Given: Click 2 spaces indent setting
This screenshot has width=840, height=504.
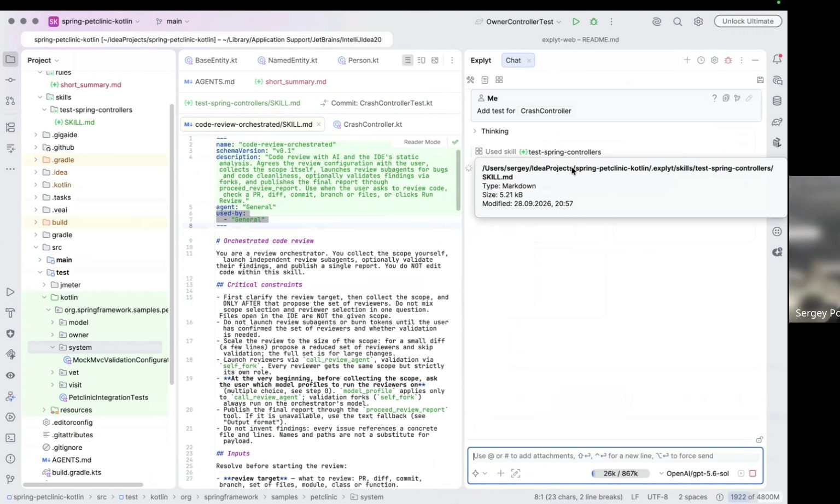Looking at the screenshot, I should click(693, 497).
